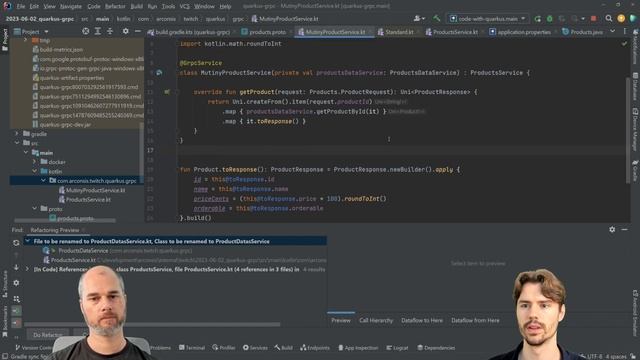The width and height of the screenshot is (640, 360).
Task: Collapse the main folder in tree
Action: (x=26, y=152)
